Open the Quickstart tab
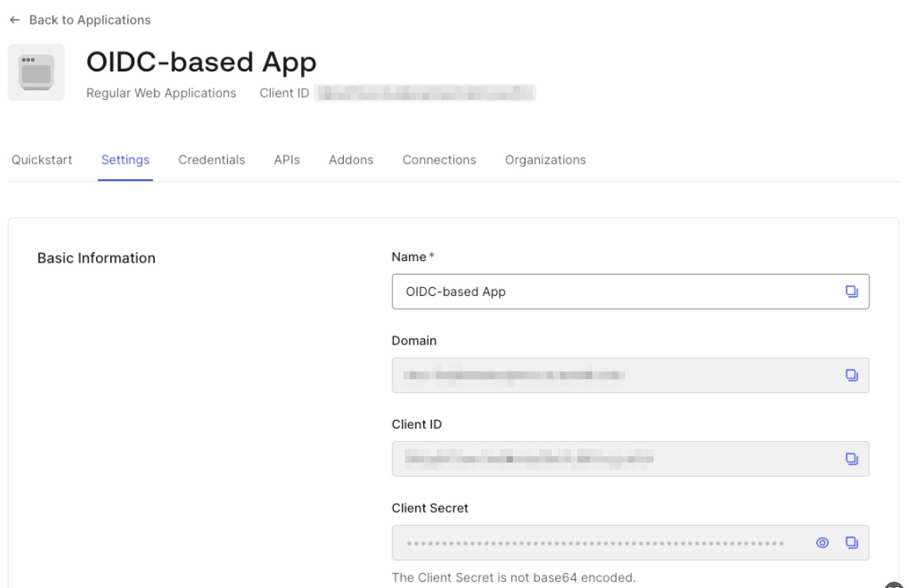Screen dimensions: 906x588 42,159
